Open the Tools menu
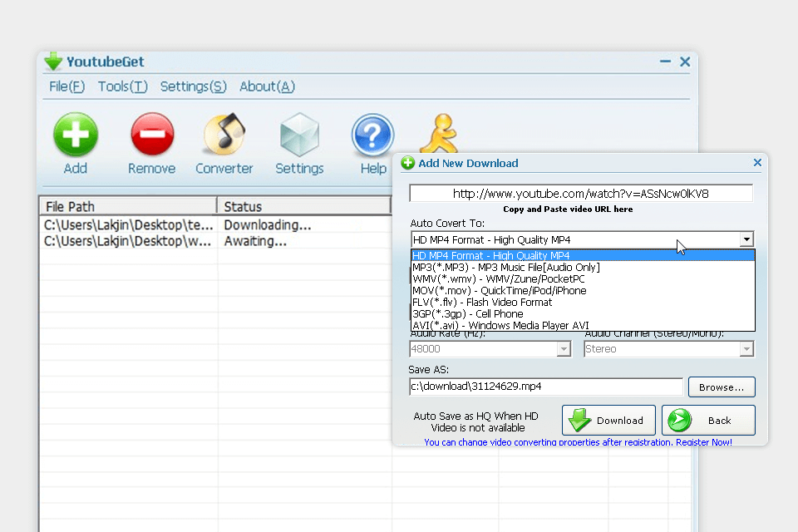 [x=122, y=86]
